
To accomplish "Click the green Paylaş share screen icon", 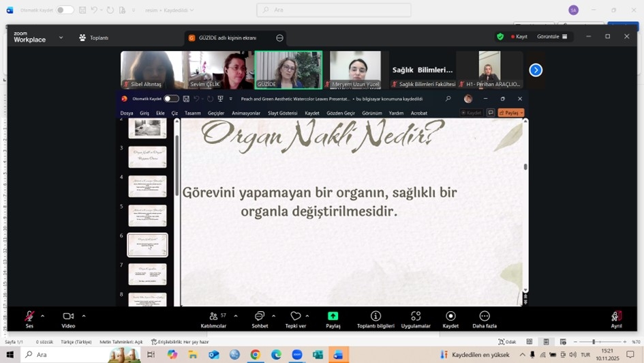I will (x=333, y=316).
